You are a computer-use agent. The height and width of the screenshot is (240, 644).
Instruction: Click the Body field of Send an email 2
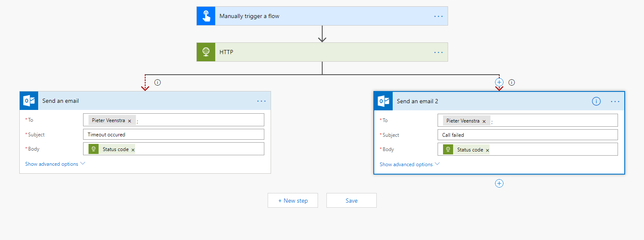pyautogui.click(x=528, y=149)
